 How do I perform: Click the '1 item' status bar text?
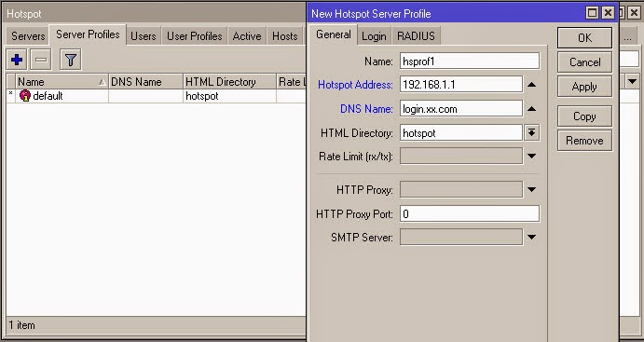(21, 325)
